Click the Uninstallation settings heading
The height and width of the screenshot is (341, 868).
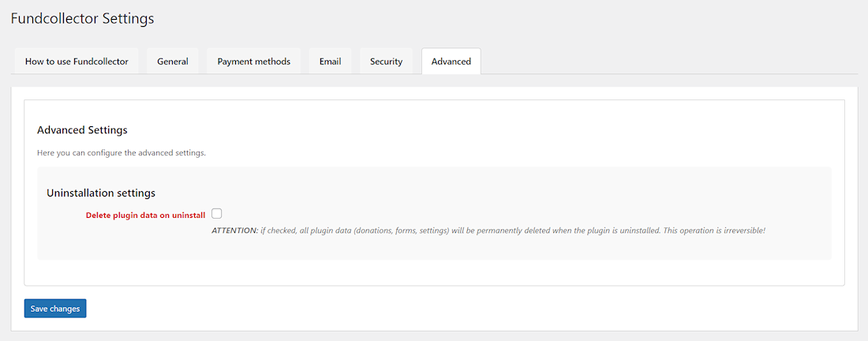point(100,193)
